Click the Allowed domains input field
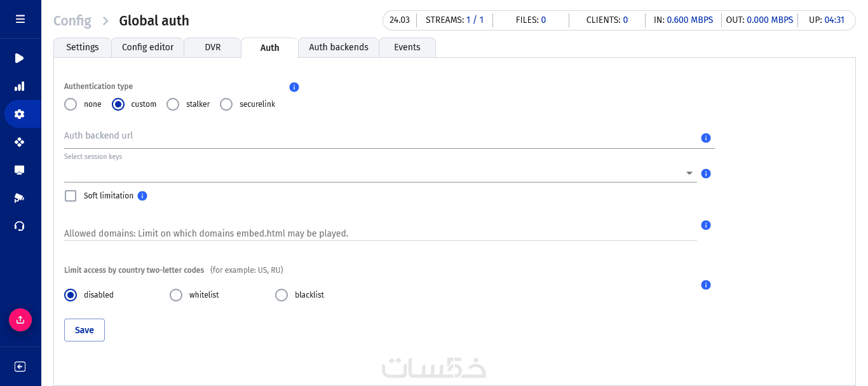This screenshot has height=386, width=868. pos(380,233)
